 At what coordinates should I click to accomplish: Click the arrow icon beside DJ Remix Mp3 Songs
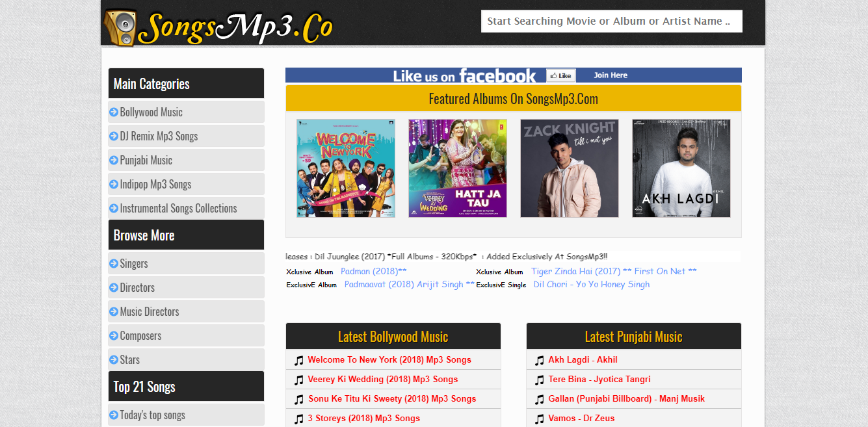pyautogui.click(x=114, y=136)
